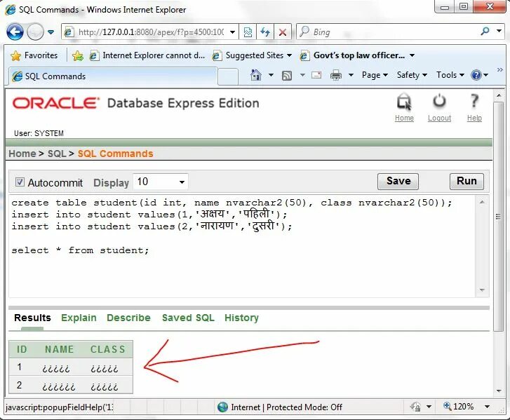Open a new blank tab
Image resolution: width=510 pixels, height=420 pixels.
[228, 76]
